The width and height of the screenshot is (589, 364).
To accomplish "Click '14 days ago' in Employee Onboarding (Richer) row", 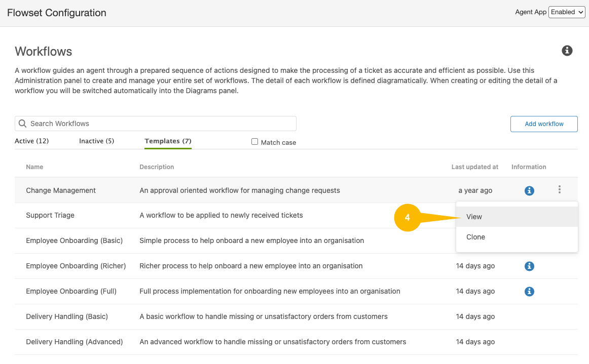I will pyautogui.click(x=475, y=266).
